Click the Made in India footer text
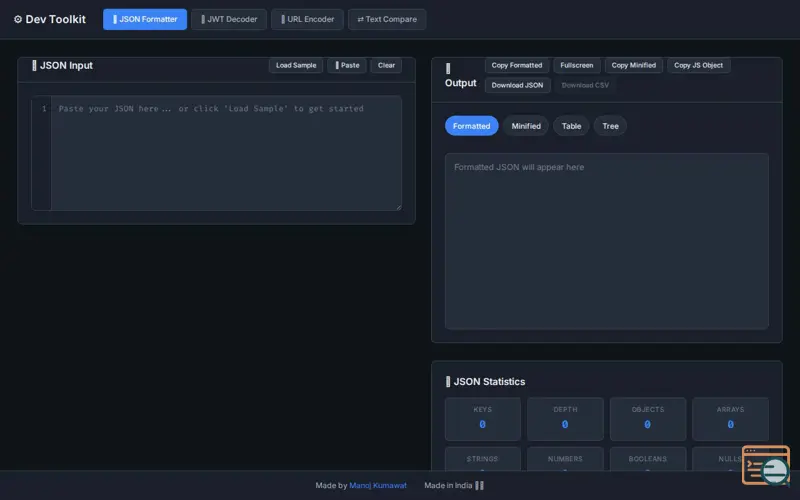Image resolution: width=800 pixels, height=500 pixels. 454,485
